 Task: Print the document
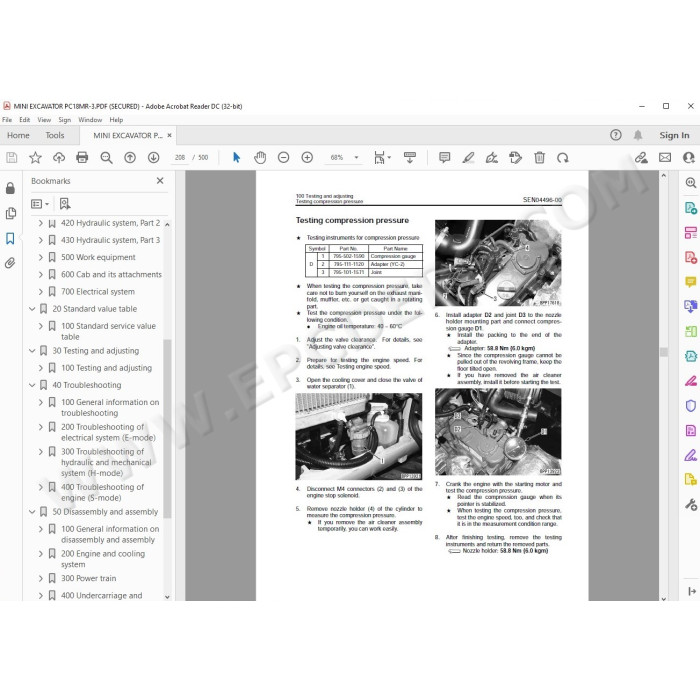pyautogui.click(x=82, y=158)
